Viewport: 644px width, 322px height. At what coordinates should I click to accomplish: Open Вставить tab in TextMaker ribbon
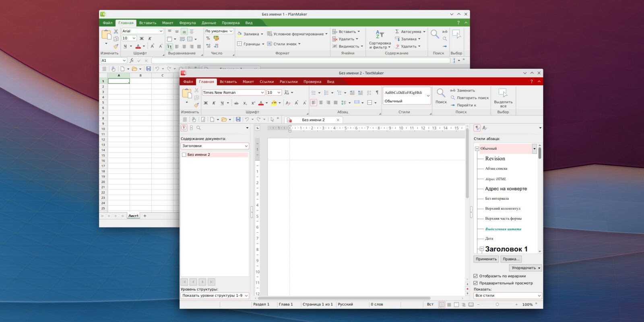click(x=228, y=82)
